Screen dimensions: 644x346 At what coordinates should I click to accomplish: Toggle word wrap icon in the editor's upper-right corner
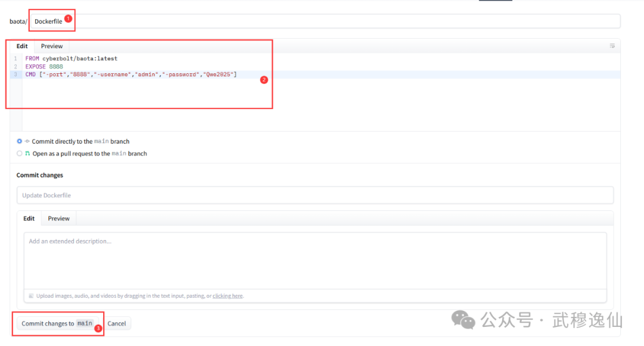click(x=612, y=46)
